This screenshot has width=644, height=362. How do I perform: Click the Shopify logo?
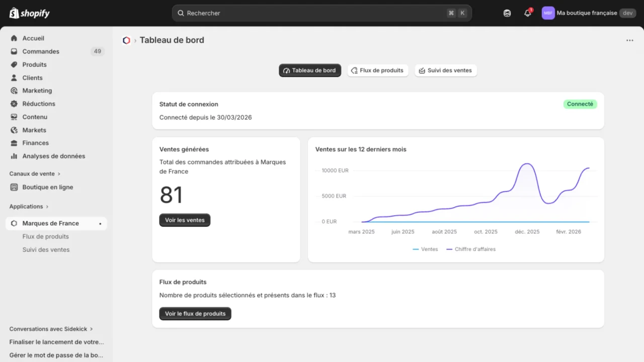click(x=29, y=13)
